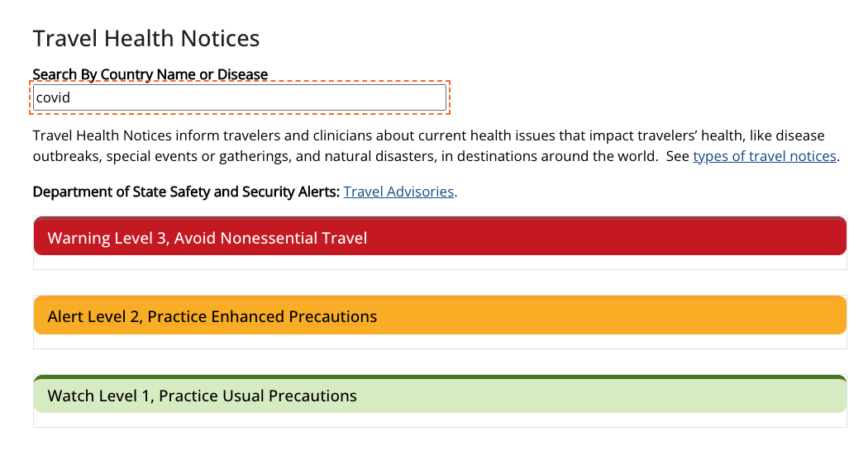Click the Department of State Safety label

(x=186, y=192)
